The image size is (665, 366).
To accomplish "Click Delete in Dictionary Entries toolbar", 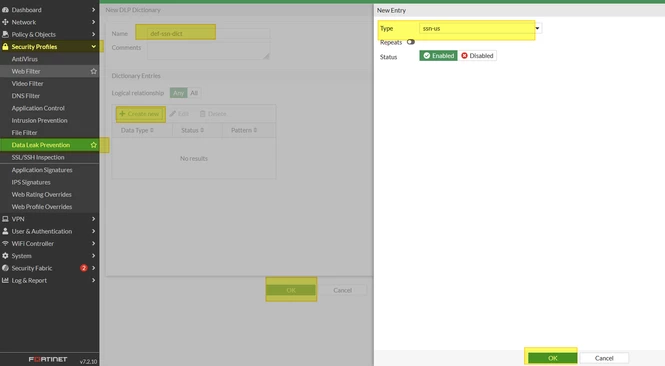I will click(213, 114).
